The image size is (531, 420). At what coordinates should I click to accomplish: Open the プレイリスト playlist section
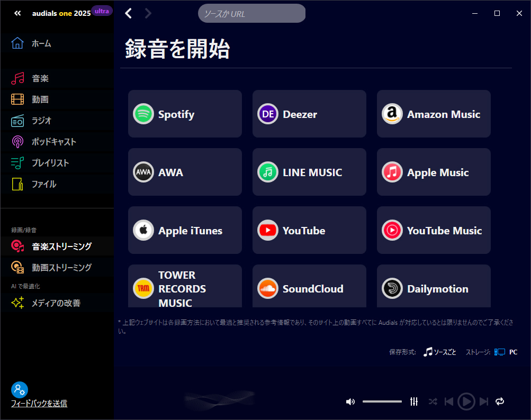57,163
